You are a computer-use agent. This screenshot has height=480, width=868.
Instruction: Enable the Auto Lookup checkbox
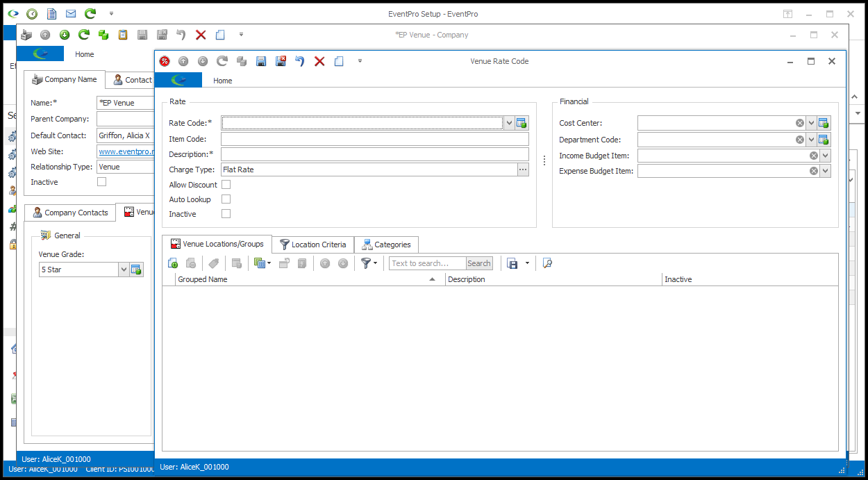coord(226,199)
